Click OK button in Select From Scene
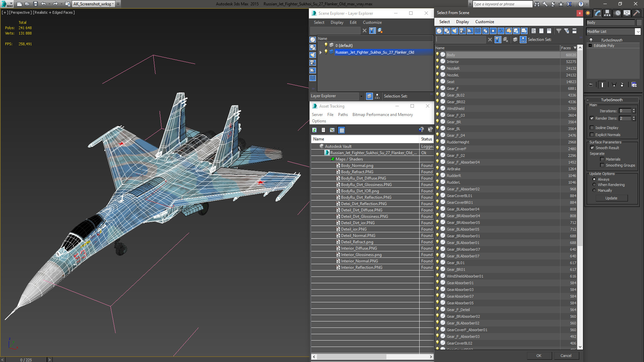This screenshot has width=644, height=362. pos(539,356)
